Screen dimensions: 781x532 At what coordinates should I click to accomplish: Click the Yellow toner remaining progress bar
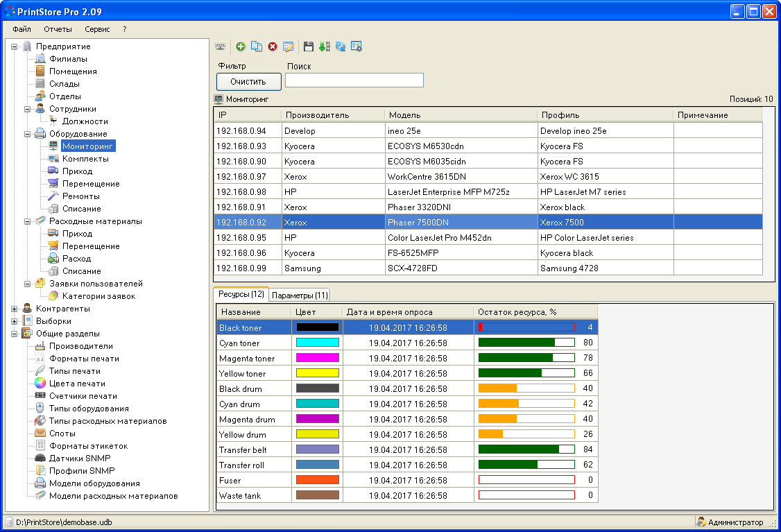(526, 372)
